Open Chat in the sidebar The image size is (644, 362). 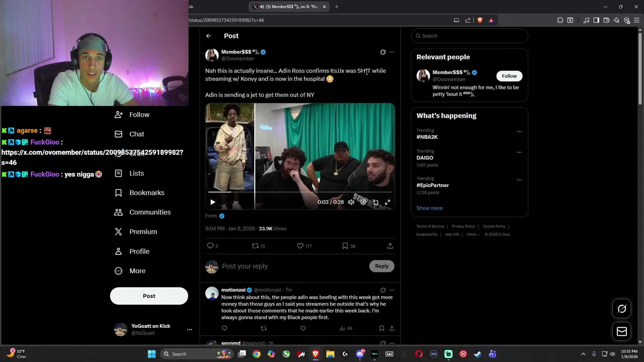[130, 134]
